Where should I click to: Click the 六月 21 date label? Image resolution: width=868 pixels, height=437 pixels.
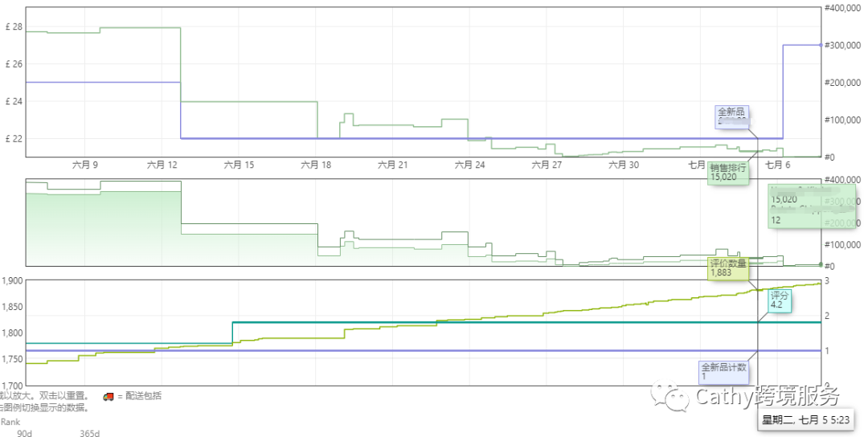point(392,165)
